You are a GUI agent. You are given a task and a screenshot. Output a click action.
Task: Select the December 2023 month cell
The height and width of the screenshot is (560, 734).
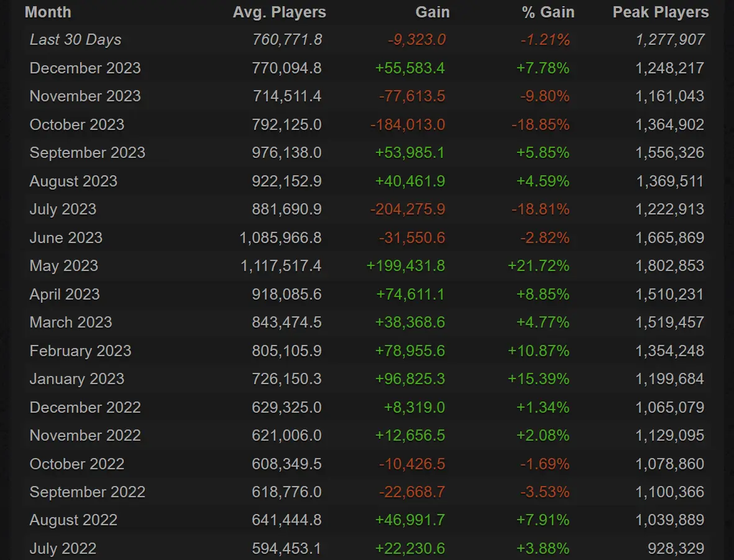tap(85, 68)
